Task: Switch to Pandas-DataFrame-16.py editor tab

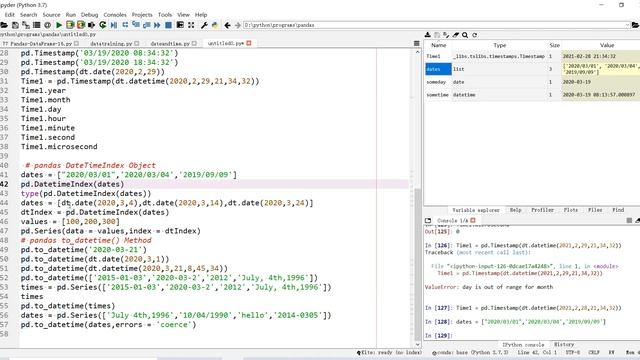Action: [x=41, y=43]
